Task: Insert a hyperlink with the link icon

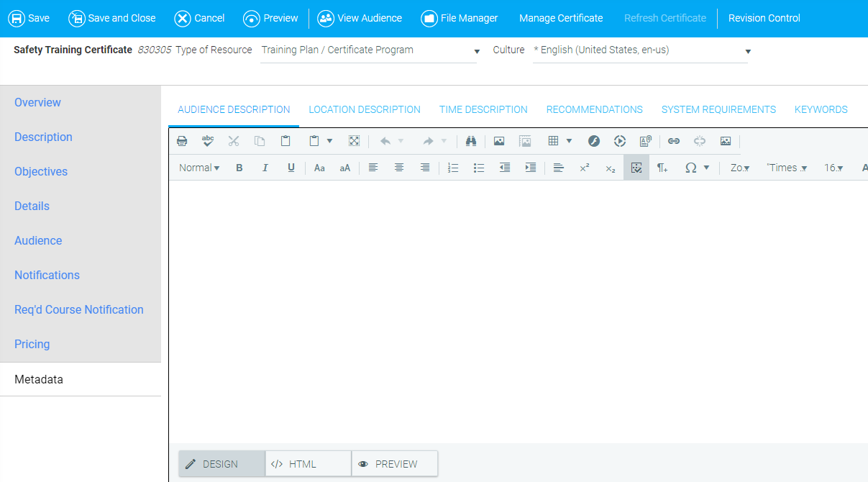Action: pyautogui.click(x=674, y=141)
